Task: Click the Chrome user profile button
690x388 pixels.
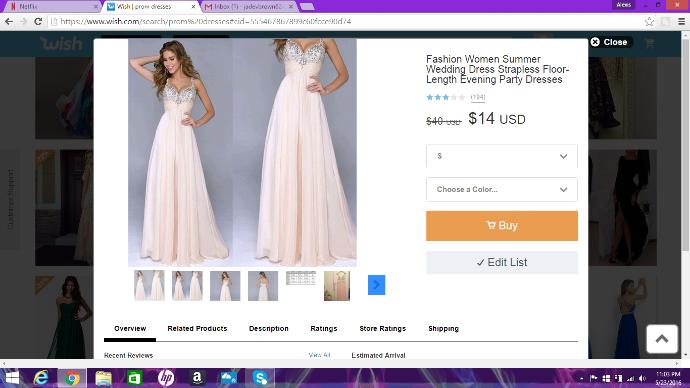Action: click(624, 5)
